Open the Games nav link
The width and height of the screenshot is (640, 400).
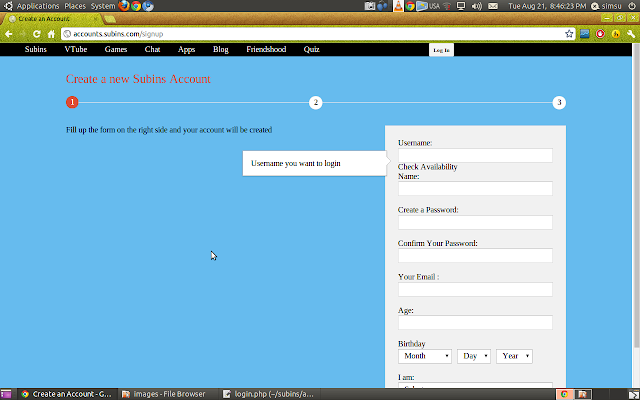click(116, 49)
